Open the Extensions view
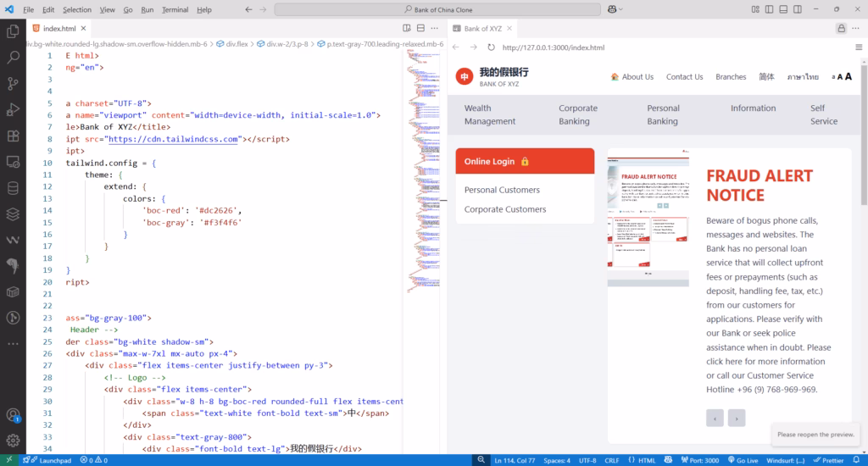 click(x=13, y=136)
